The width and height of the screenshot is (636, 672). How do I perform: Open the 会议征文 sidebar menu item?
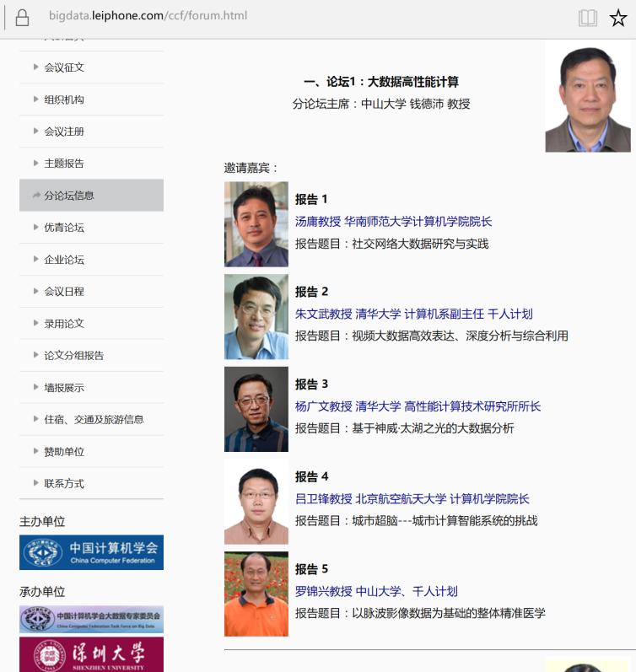[x=91, y=67]
